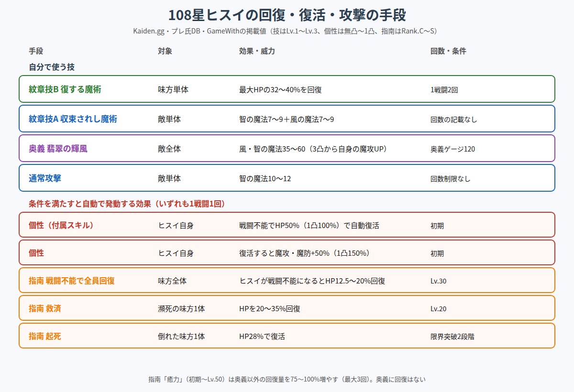This screenshot has width=574, height=392.
Task: Click 敵単体 in the 通常攻撃 row
Action: 169,178
